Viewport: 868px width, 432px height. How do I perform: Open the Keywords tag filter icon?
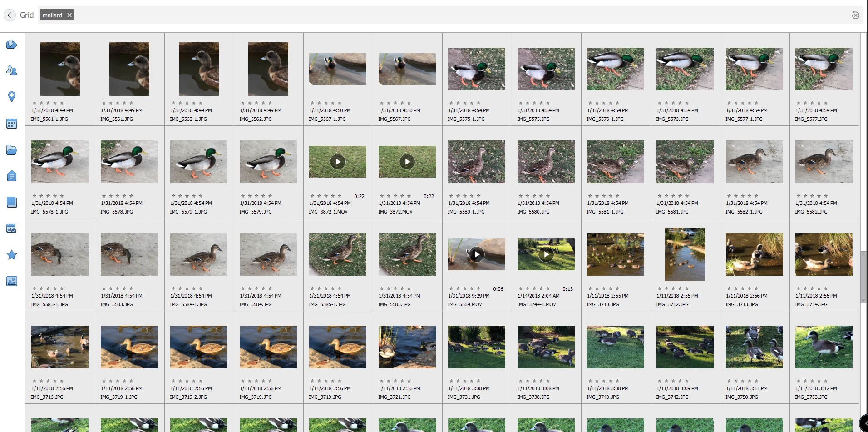[x=12, y=176]
